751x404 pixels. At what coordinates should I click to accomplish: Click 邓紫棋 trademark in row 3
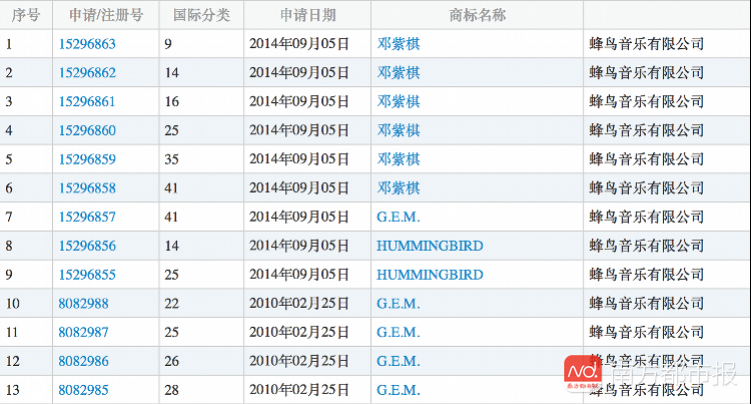398,101
